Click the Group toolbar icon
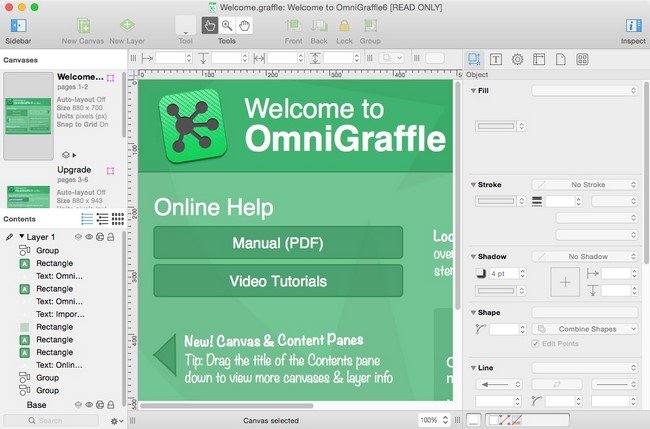This screenshot has height=429, width=650. [x=370, y=26]
